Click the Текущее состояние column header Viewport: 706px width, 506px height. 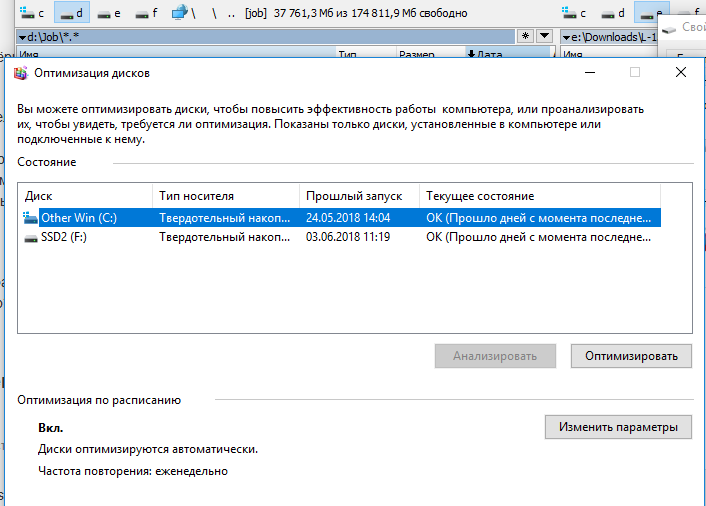[x=540, y=196]
